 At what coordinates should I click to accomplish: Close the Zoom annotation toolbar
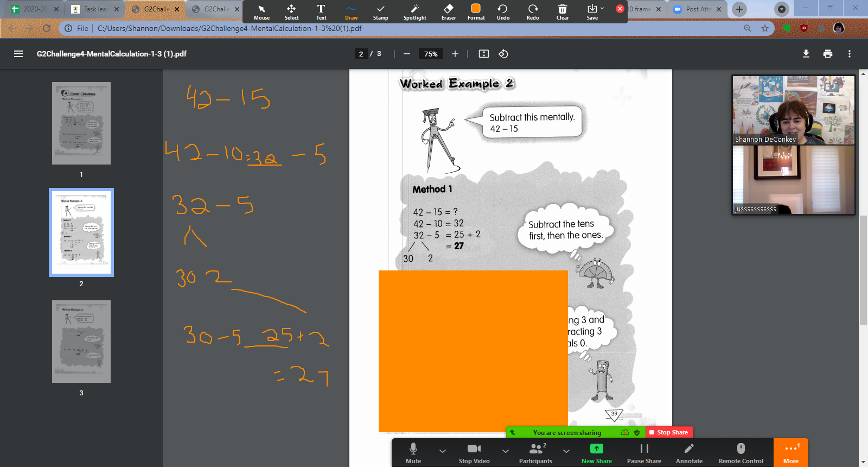(x=620, y=9)
